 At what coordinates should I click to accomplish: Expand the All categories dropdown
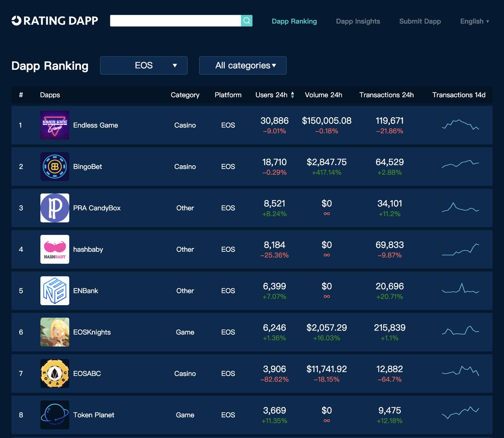pos(243,66)
